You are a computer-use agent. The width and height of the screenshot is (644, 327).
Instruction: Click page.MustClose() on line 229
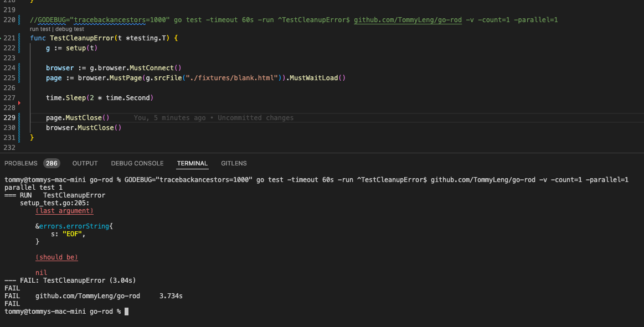(x=78, y=118)
